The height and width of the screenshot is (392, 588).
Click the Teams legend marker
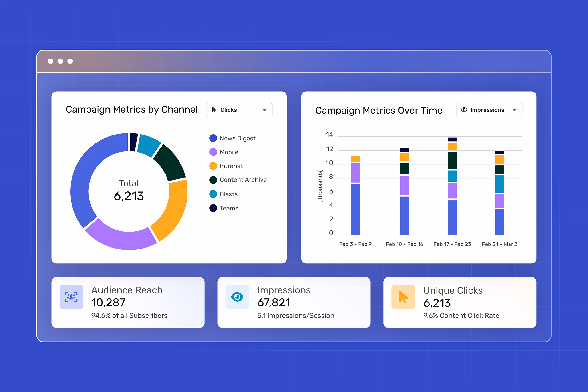pyautogui.click(x=213, y=208)
